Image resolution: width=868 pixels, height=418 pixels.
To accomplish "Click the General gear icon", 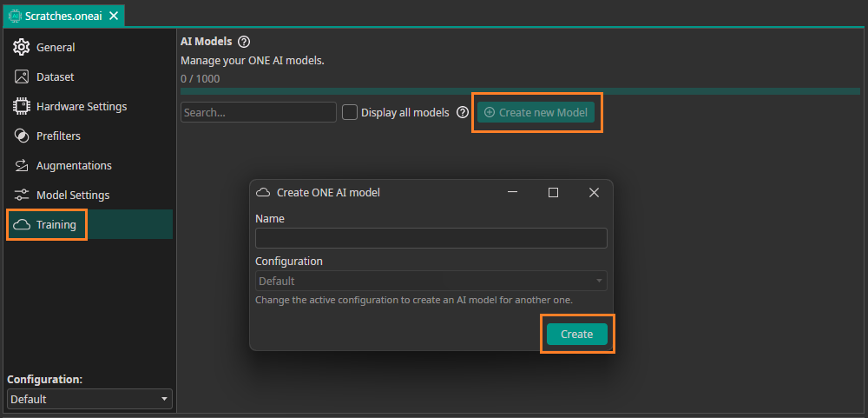I will (21, 47).
